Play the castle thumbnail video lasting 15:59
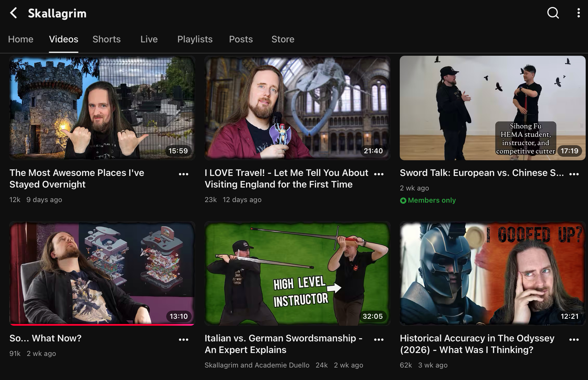Screen dimensions: 588x380 pos(102,108)
